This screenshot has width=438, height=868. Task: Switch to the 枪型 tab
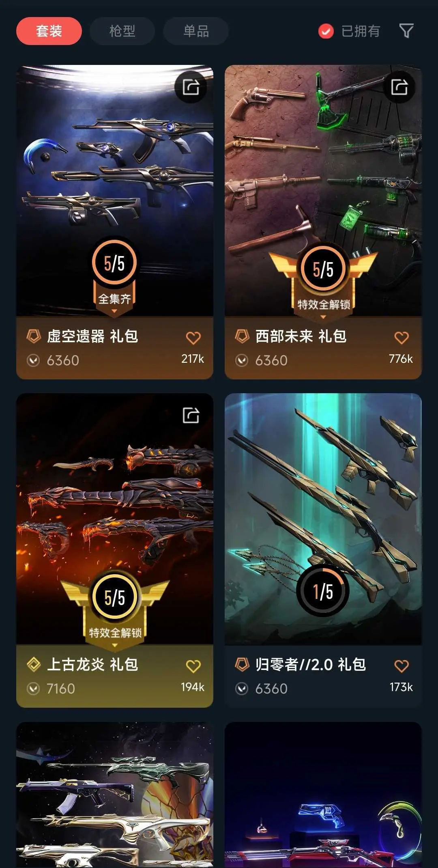point(122,31)
